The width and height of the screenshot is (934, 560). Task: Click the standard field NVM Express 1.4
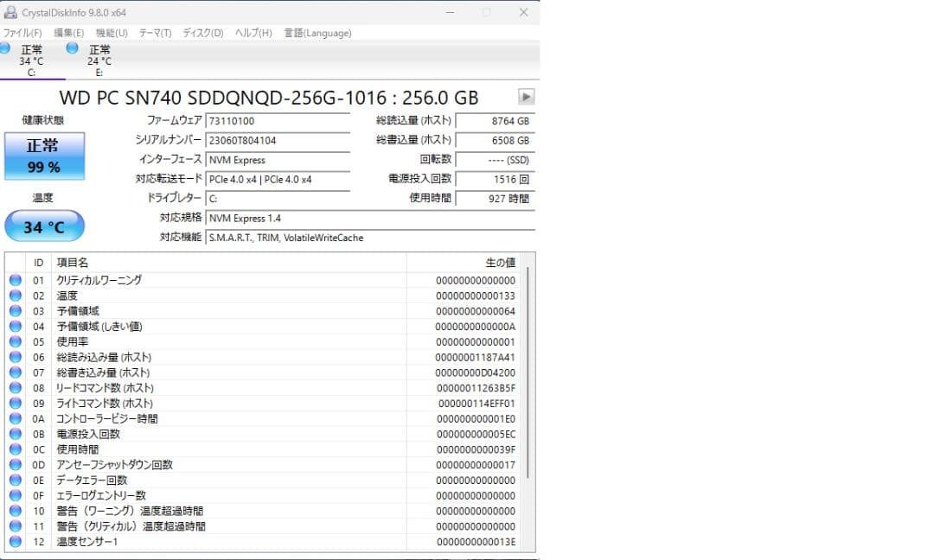point(370,219)
